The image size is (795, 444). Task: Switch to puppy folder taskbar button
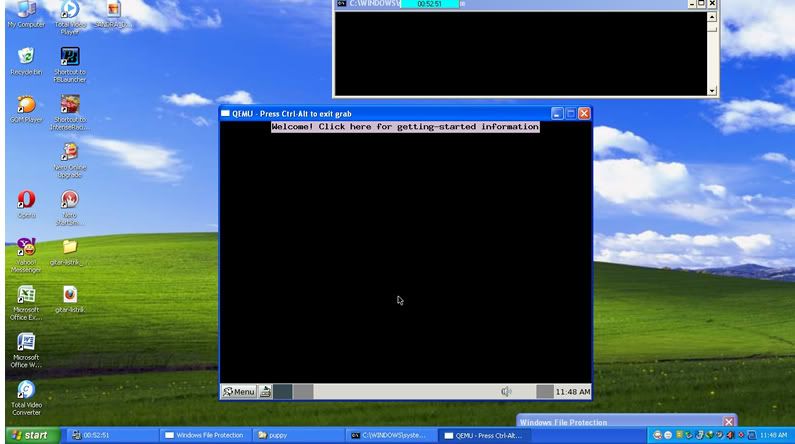tap(299, 435)
